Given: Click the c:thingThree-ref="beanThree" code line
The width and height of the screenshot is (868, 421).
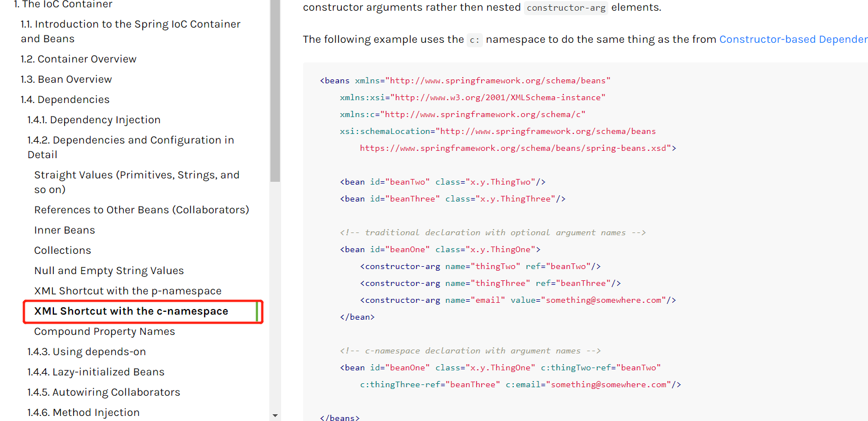Looking at the screenshot, I should (521, 384).
